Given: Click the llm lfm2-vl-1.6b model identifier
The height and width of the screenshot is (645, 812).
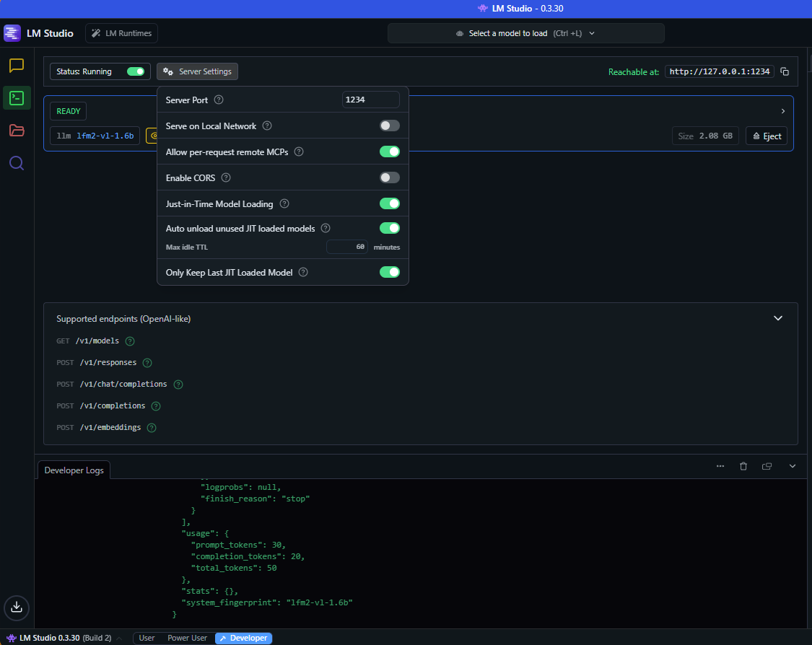Looking at the screenshot, I should click(x=95, y=136).
